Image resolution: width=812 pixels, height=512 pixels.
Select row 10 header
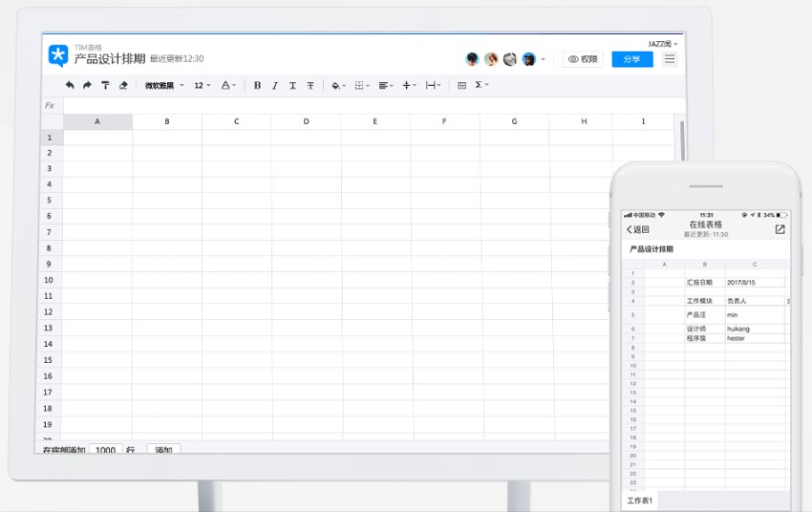coord(49,280)
